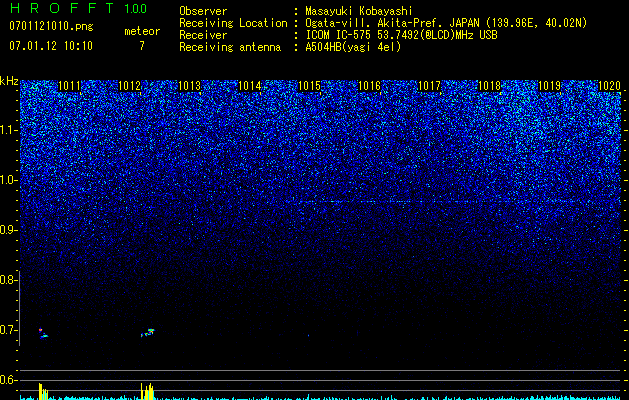Click the 1.1 kHz axis label
Image resolution: width=629 pixels, height=400 pixels.
(7, 130)
